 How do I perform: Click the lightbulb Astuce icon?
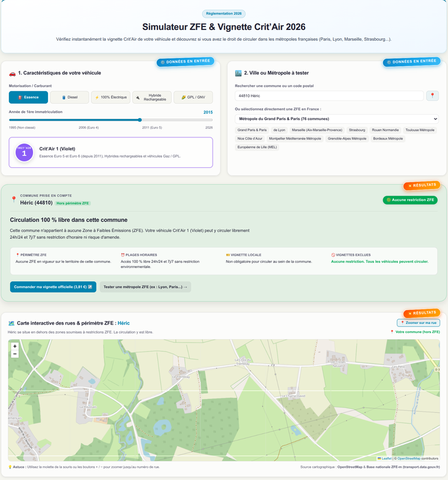10,467
